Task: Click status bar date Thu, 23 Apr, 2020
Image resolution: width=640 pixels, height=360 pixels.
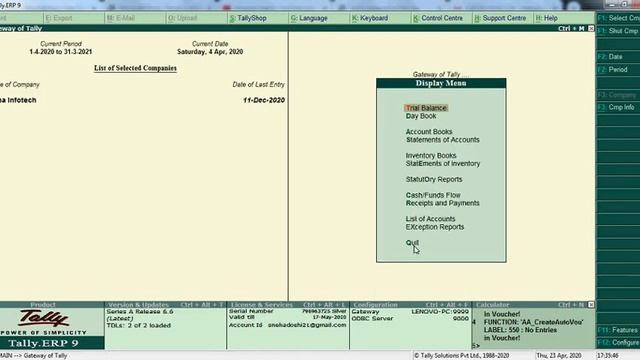Action: 559,356
